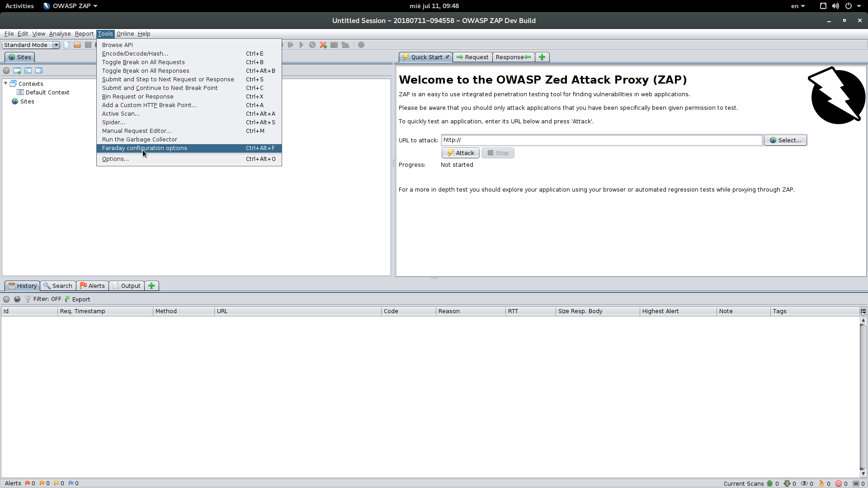Click the Open Session folder icon
868x488 pixels.
pyautogui.click(x=77, y=45)
